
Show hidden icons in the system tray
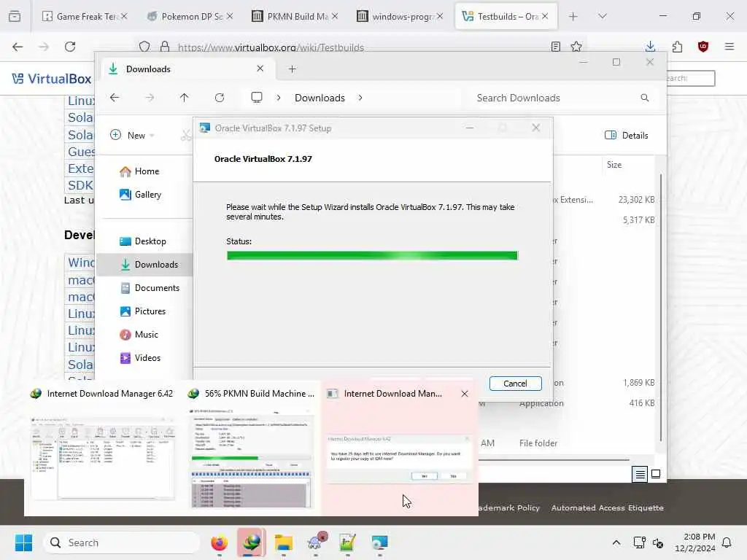coord(616,542)
